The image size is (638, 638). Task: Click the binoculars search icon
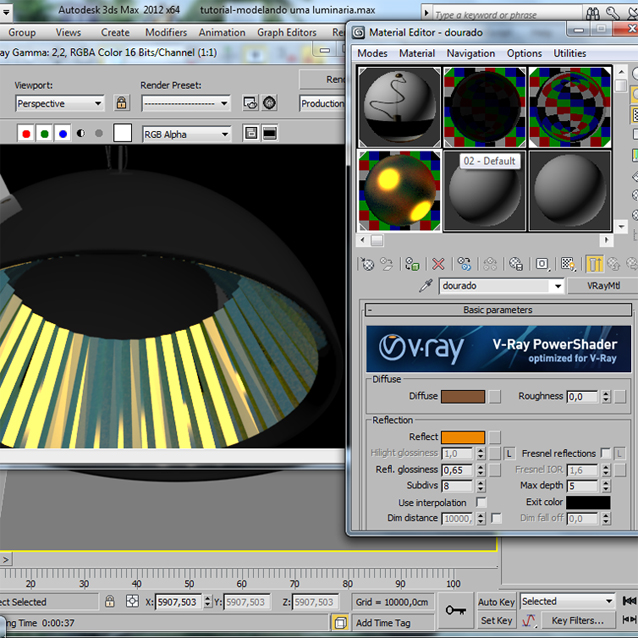coord(592,15)
